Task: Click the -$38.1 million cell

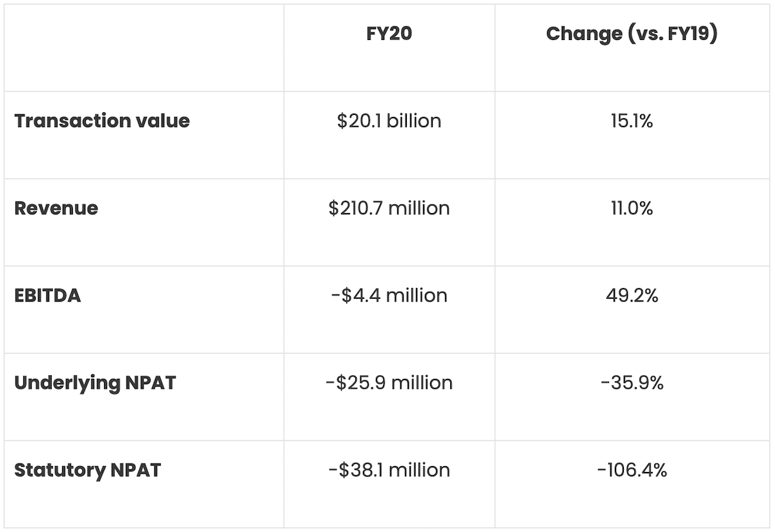Action: pyautogui.click(x=389, y=469)
